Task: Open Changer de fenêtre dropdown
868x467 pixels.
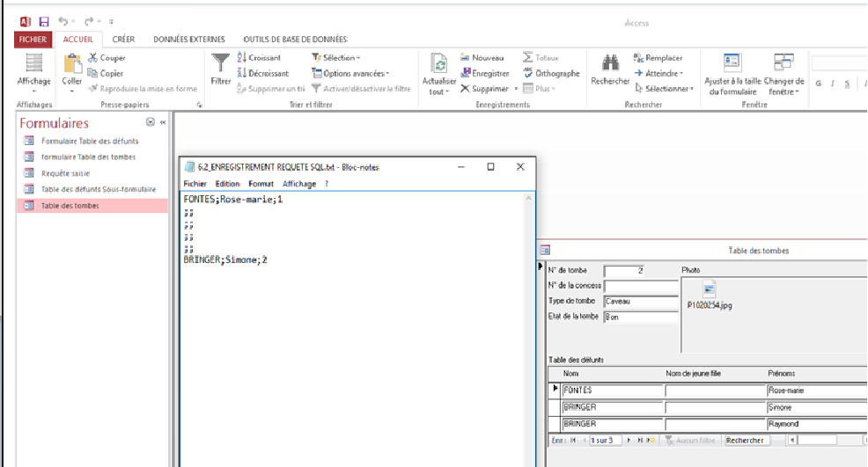Action: [x=783, y=74]
